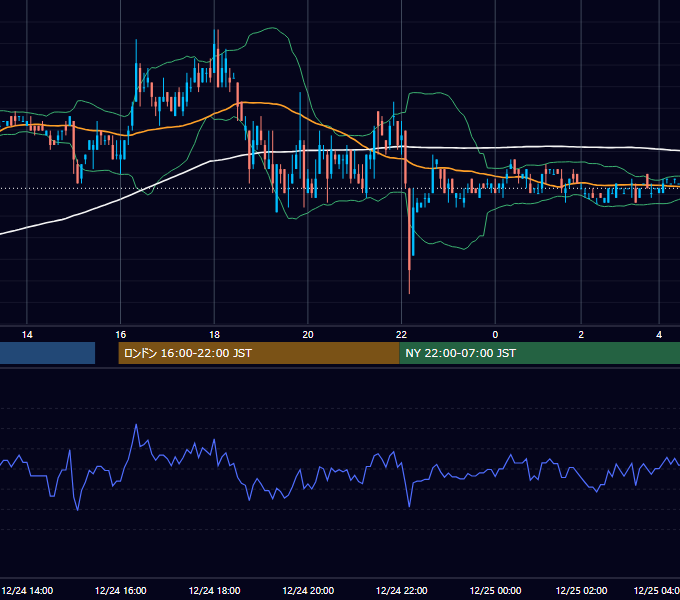
Task: Click the 18 hour axis label
Action: click(x=214, y=335)
